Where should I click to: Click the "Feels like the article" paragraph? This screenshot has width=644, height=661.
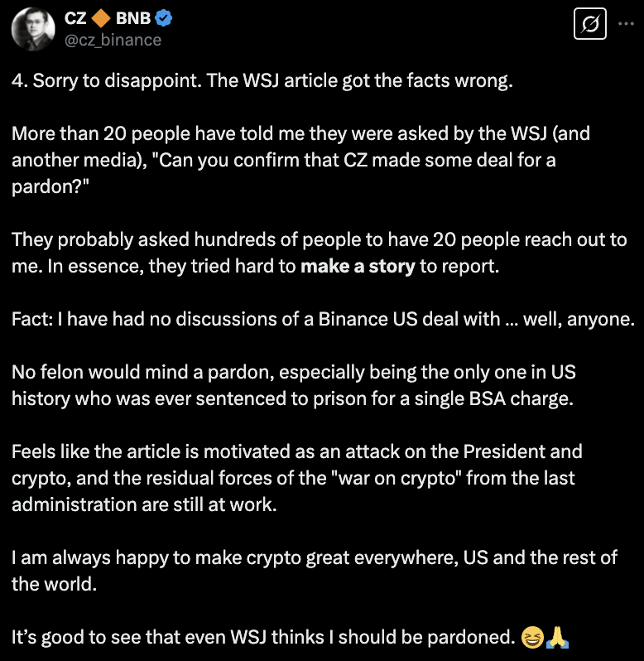[298, 477]
